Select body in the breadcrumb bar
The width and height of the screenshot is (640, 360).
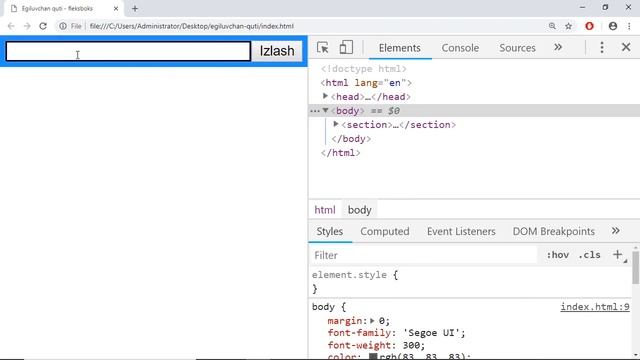359,210
